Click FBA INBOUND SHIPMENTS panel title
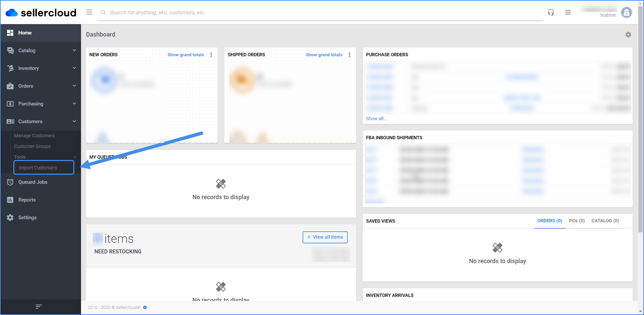644x315 pixels. [x=394, y=138]
